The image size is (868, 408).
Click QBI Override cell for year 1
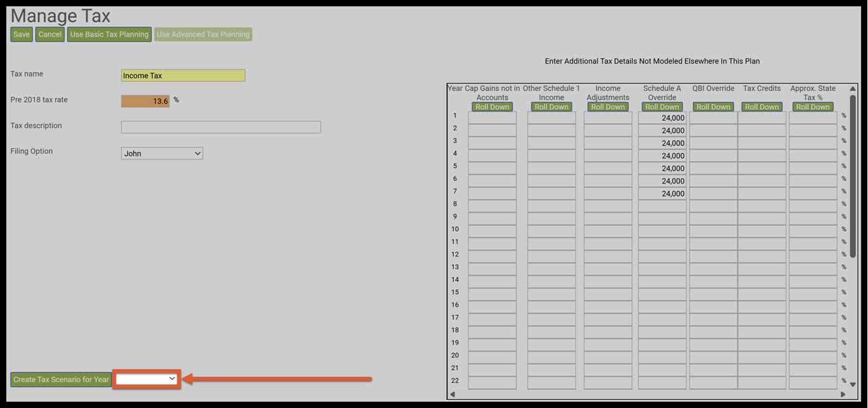click(x=713, y=118)
